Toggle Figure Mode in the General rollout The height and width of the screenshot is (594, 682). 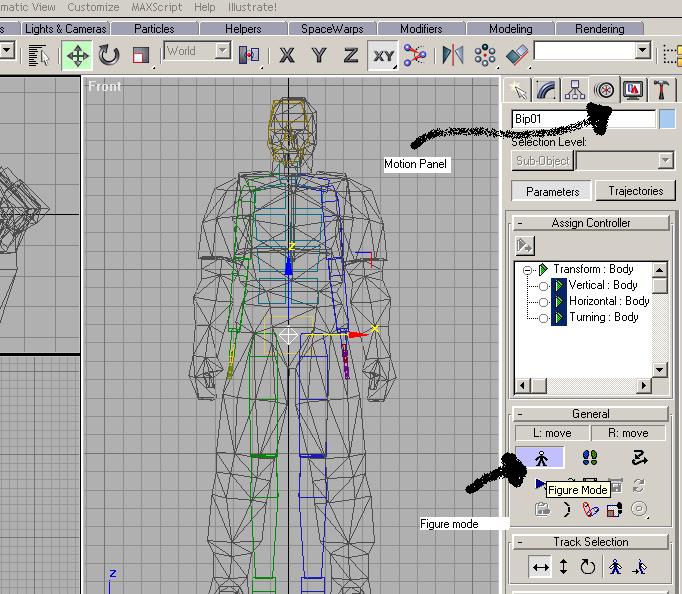[540, 458]
